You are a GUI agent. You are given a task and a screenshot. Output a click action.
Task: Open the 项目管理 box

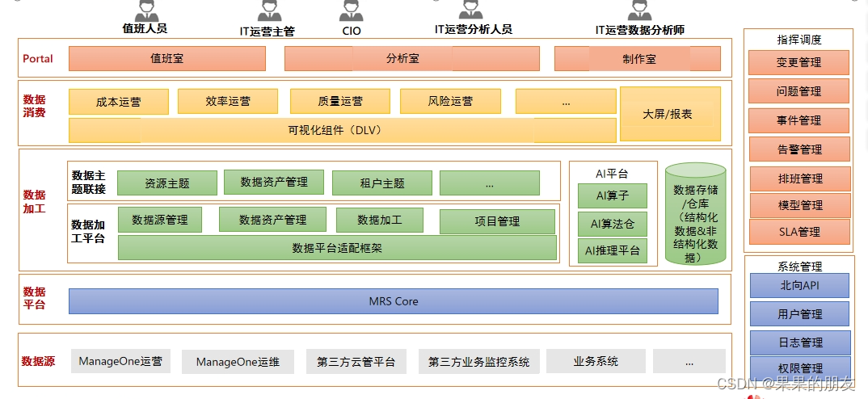coord(497,221)
